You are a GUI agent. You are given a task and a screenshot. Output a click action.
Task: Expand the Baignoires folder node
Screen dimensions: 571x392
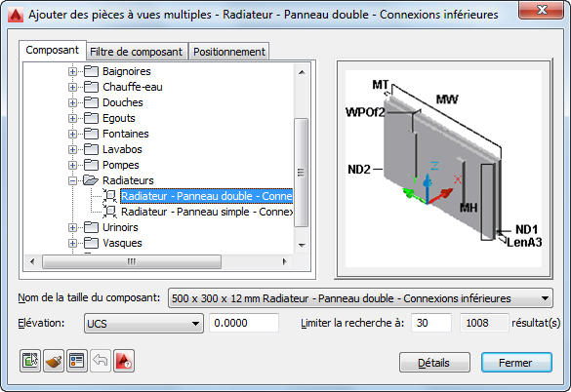click(x=72, y=71)
